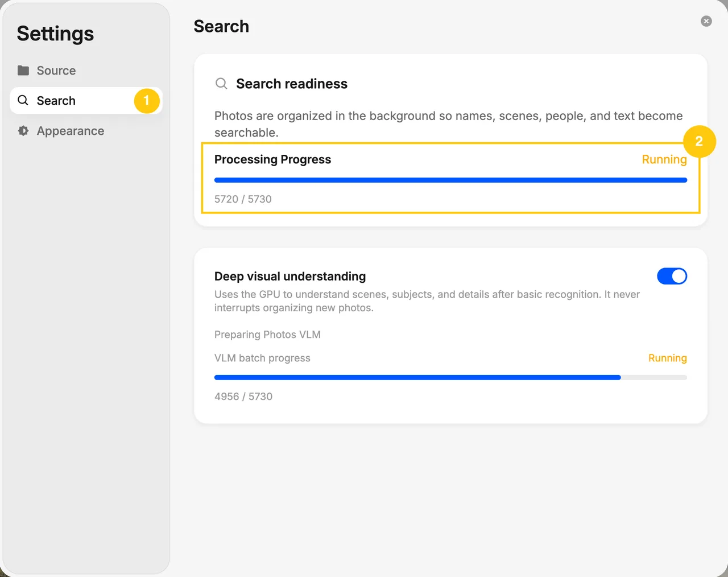Click the magnifier icon in the sidebar
Screen dimensions: 728x577
coord(23,101)
